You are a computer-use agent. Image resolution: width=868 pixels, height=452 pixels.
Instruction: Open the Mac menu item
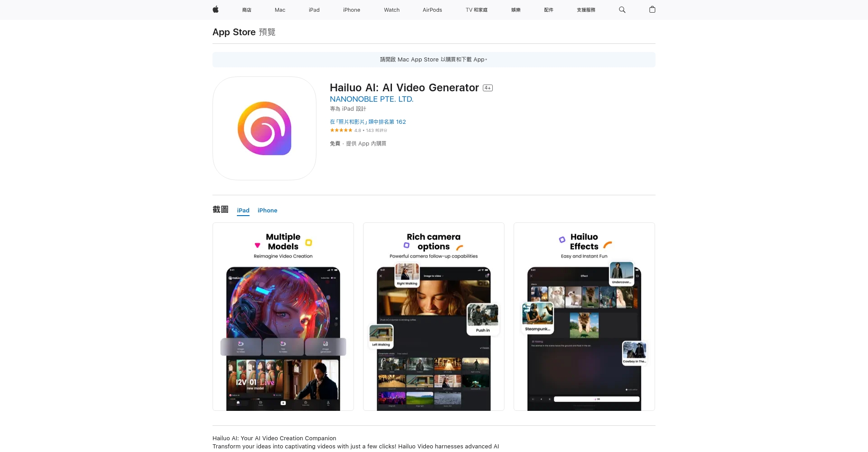point(280,10)
